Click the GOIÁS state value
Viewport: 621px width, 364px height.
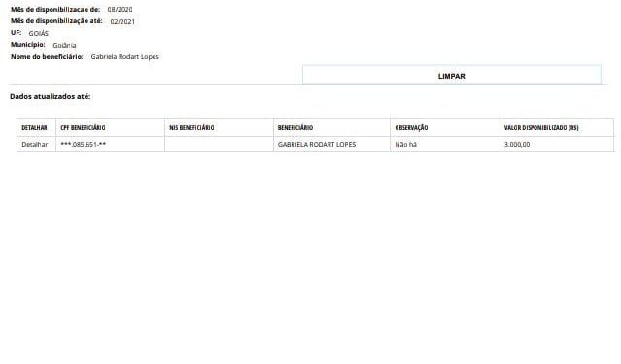[39, 34]
